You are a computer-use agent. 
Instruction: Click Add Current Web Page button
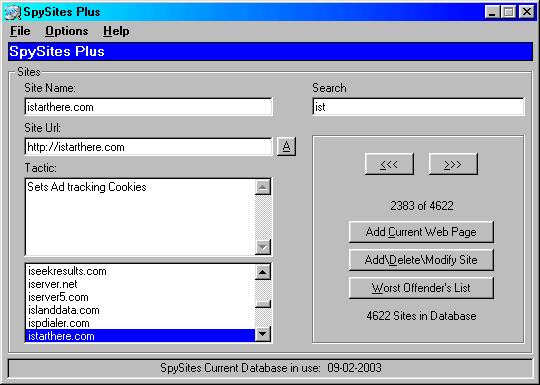pyautogui.click(x=421, y=232)
